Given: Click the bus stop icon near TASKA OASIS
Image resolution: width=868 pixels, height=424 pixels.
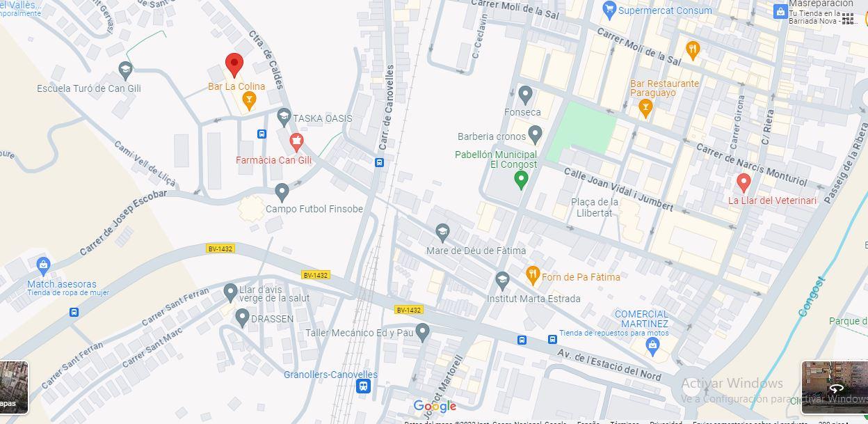Looking at the screenshot, I should coord(262,134).
